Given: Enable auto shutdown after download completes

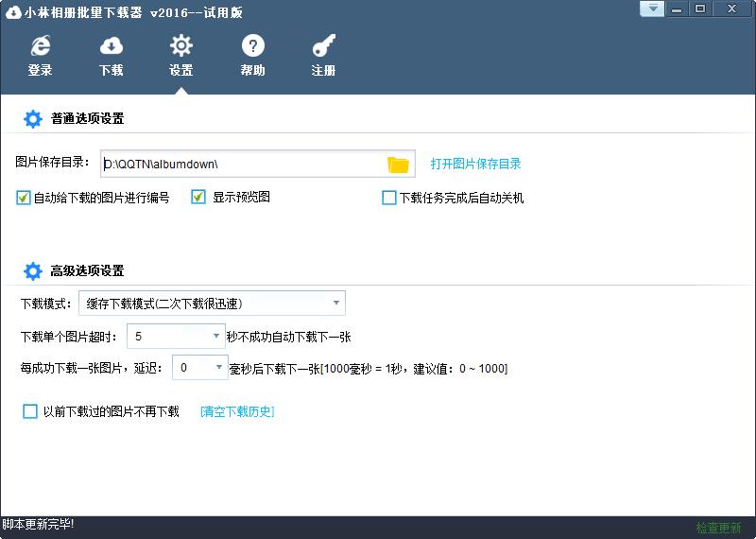Looking at the screenshot, I should [x=388, y=199].
